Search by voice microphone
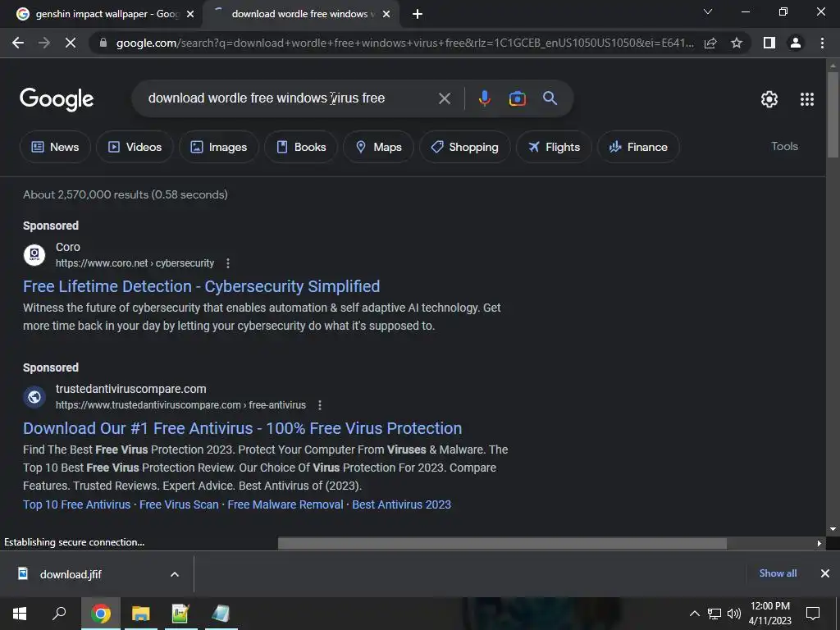Screen dimensions: 840x630 pos(484,98)
